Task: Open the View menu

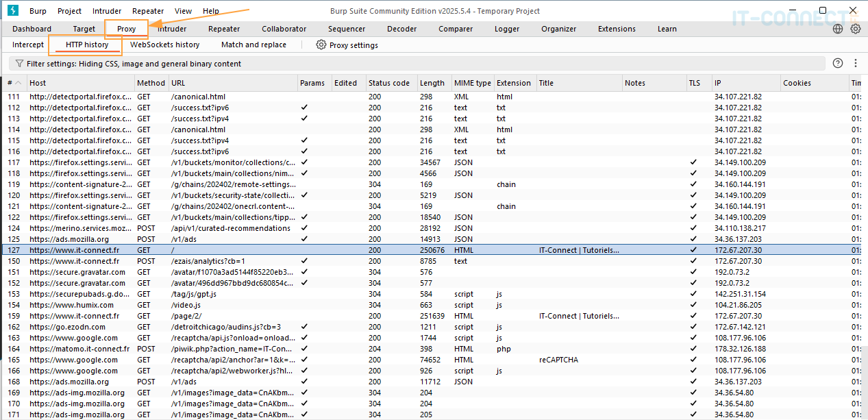Action: (183, 11)
